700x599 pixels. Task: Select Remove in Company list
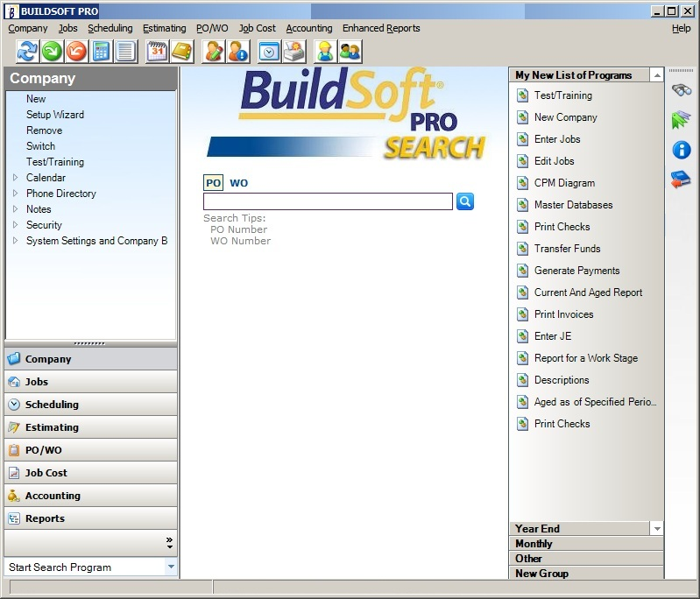point(44,130)
